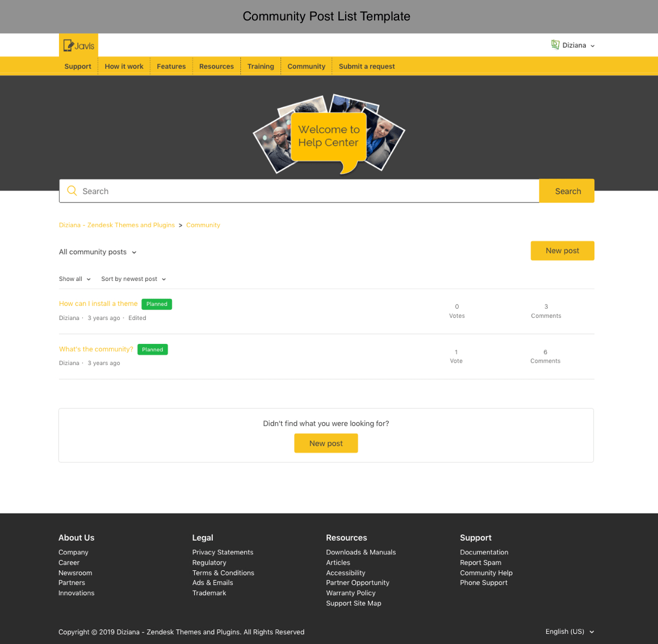This screenshot has height=644, width=658.
Task: Select Submit a request in navigation
Action: pos(367,66)
